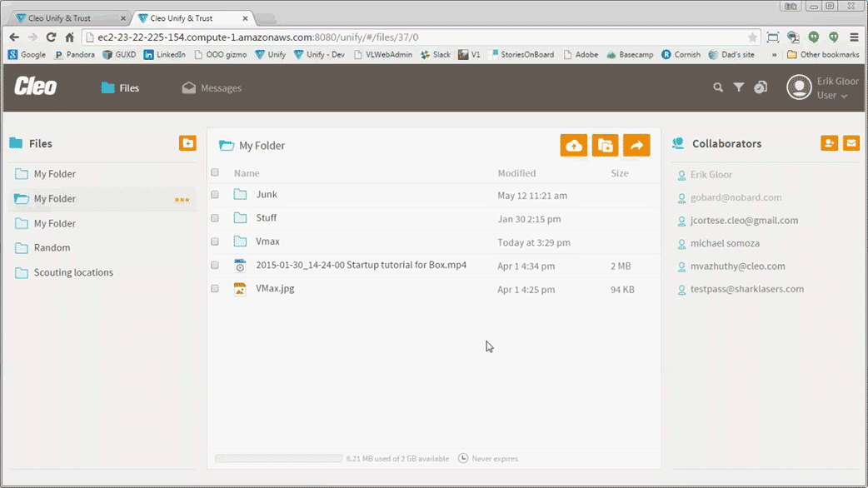Show more bookmarks with double chevron
Image resolution: width=868 pixels, height=488 pixels.
(x=774, y=55)
